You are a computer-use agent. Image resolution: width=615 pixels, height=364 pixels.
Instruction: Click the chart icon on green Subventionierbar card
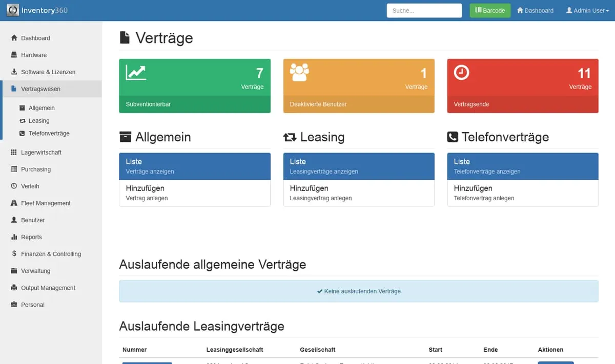136,73
